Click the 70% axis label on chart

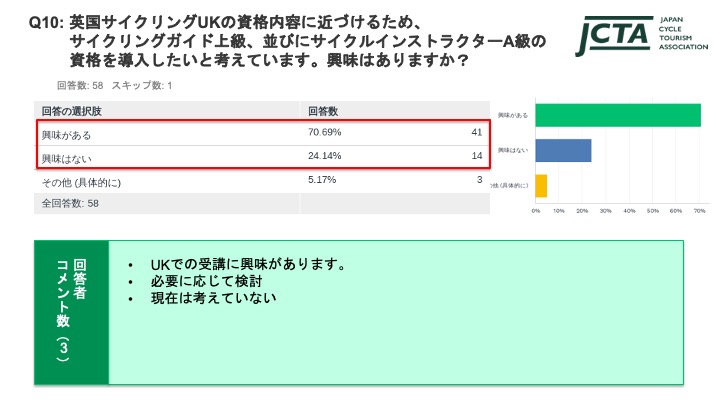pyautogui.click(x=699, y=211)
